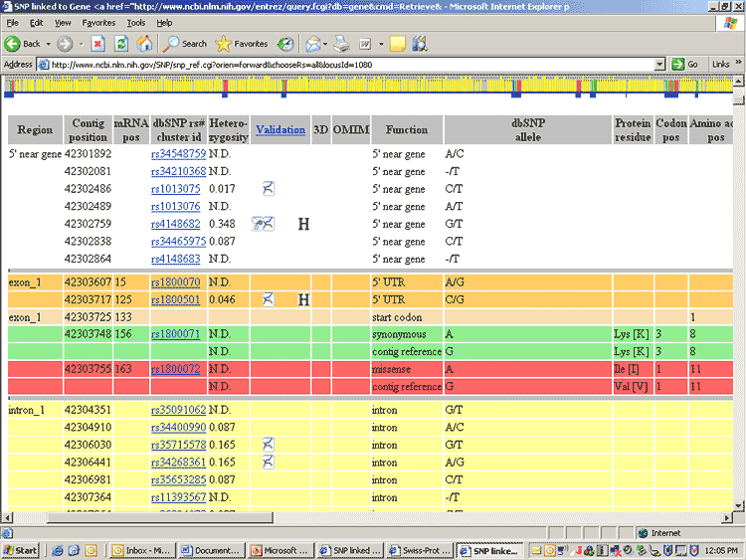Refresh the page using toolbar icon
746x560 pixels.
[x=121, y=44]
